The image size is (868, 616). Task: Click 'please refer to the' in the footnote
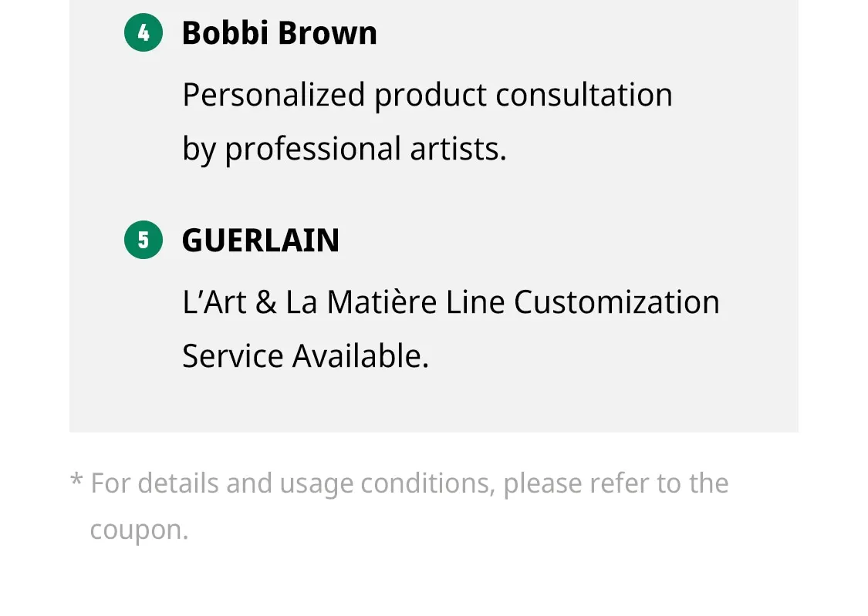pos(616,484)
